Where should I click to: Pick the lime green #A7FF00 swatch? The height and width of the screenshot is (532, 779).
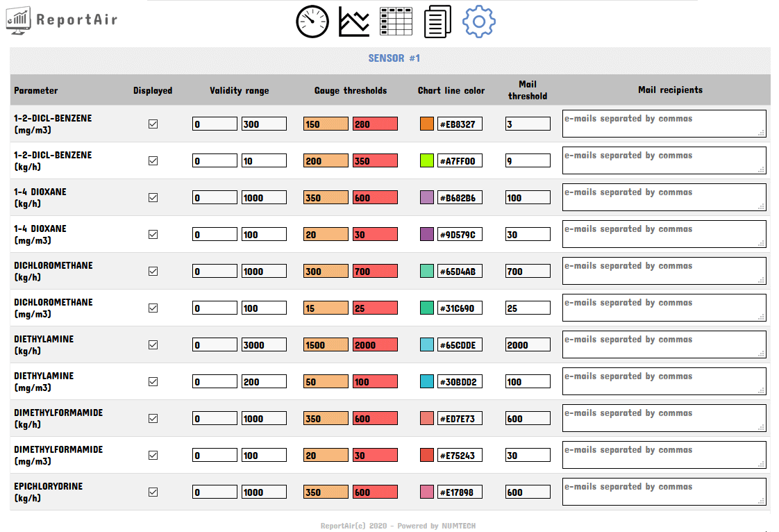click(x=427, y=161)
